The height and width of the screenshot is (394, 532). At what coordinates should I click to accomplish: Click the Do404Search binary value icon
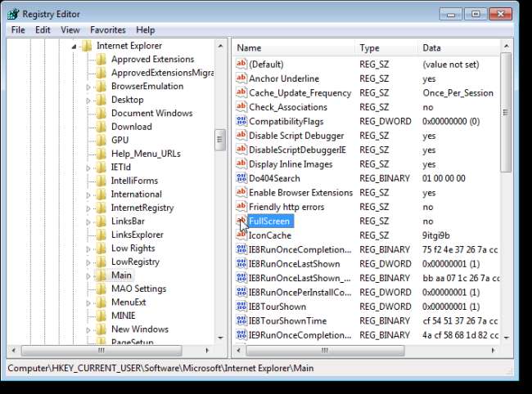pos(241,178)
